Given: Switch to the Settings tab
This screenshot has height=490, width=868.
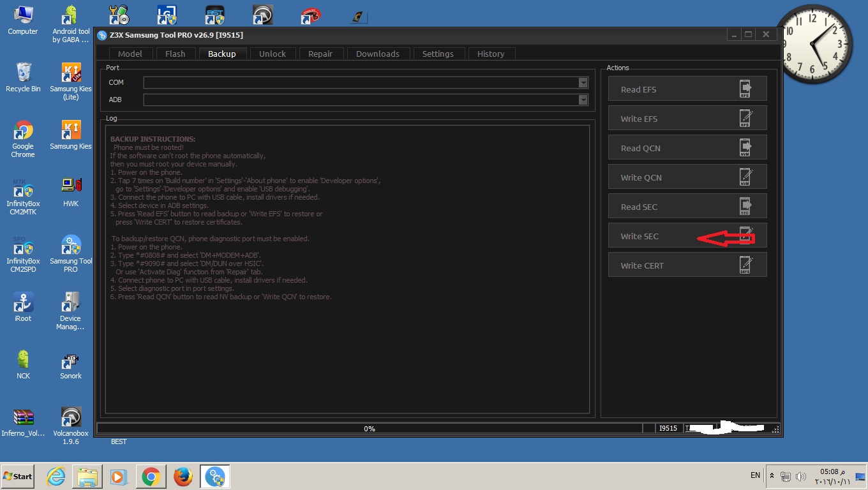Looking at the screenshot, I should tap(438, 54).
